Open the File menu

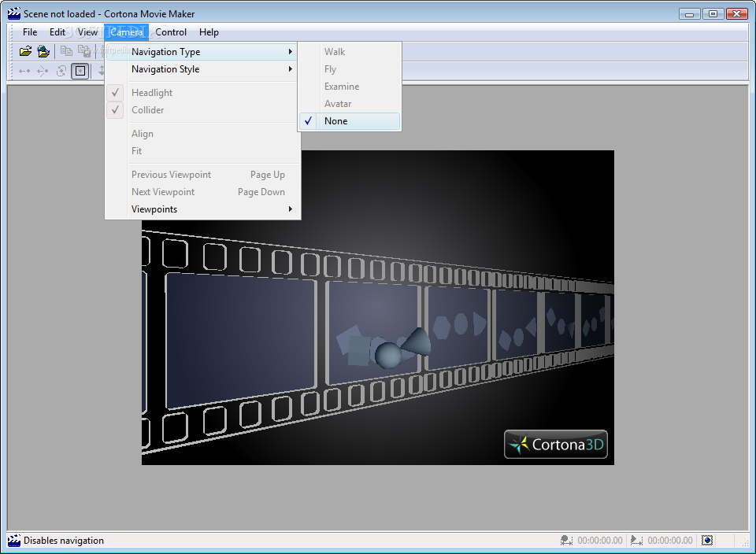click(x=30, y=32)
